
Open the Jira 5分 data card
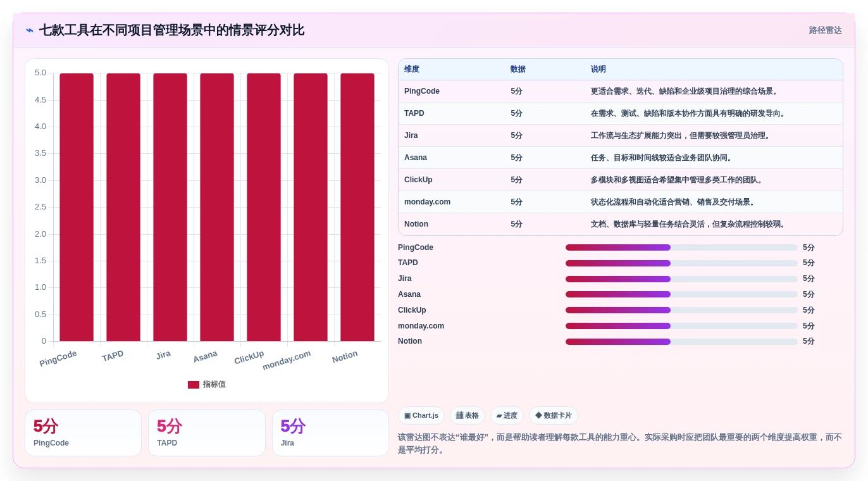pyautogui.click(x=330, y=433)
